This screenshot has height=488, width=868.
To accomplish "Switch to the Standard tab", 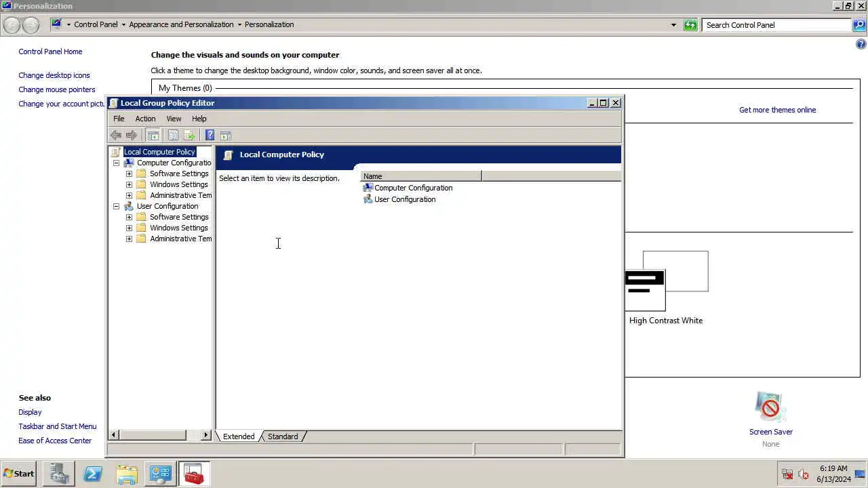I will (283, 436).
